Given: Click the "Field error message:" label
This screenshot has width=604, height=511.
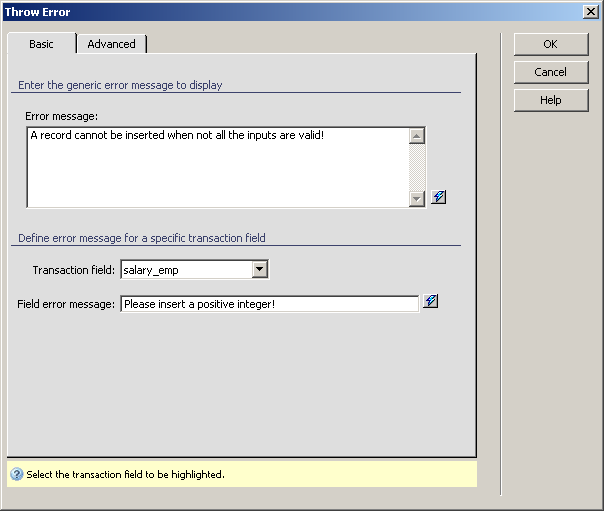Looking at the screenshot, I should [66, 304].
